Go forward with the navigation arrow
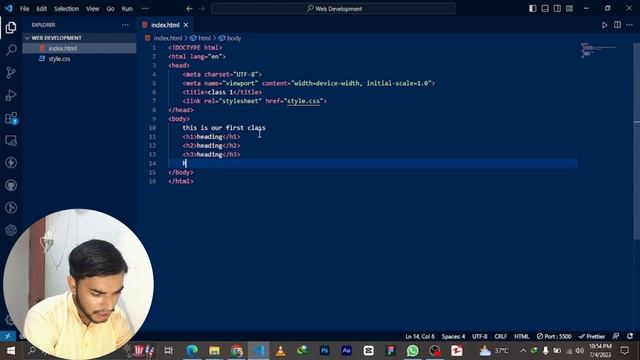Screen dimensions: 640x360 [202, 9]
